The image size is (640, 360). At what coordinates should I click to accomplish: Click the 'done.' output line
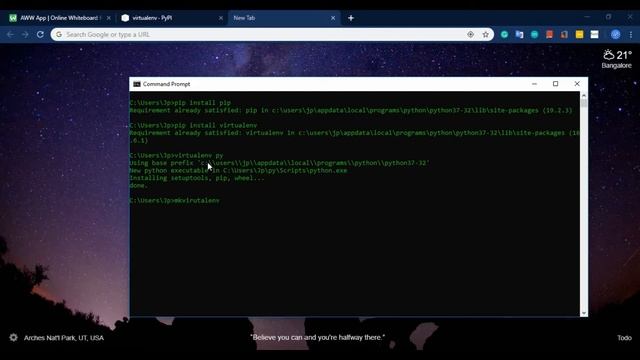pyautogui.click(x=139, y=185)
